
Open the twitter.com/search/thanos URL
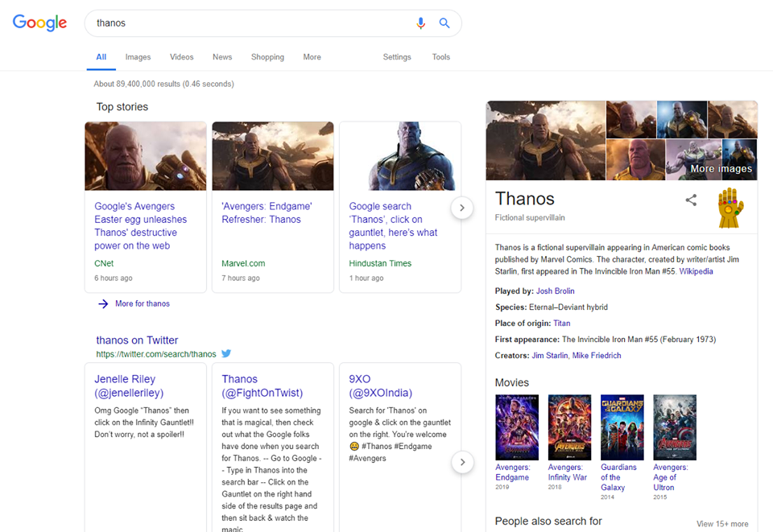coord(155,354)
